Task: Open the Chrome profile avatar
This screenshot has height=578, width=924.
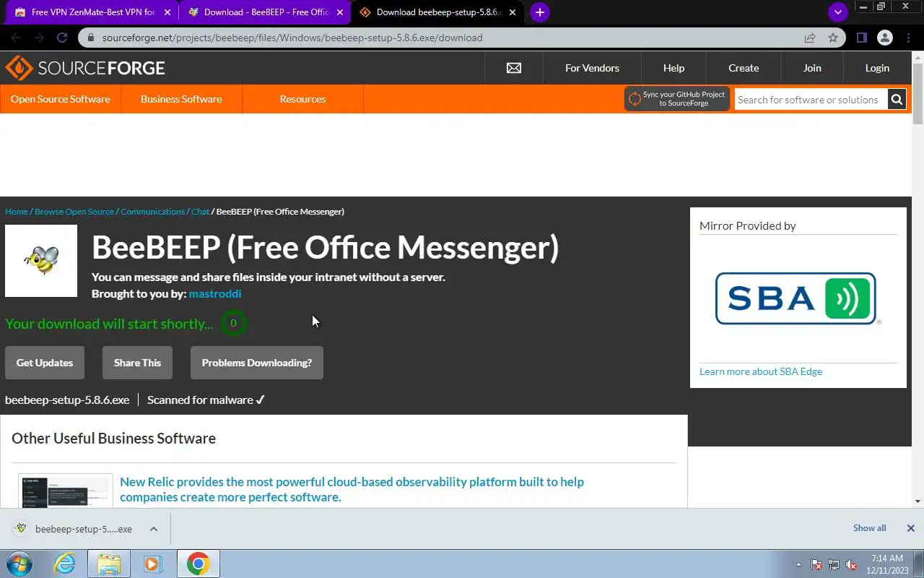Action: click(885, 38)
